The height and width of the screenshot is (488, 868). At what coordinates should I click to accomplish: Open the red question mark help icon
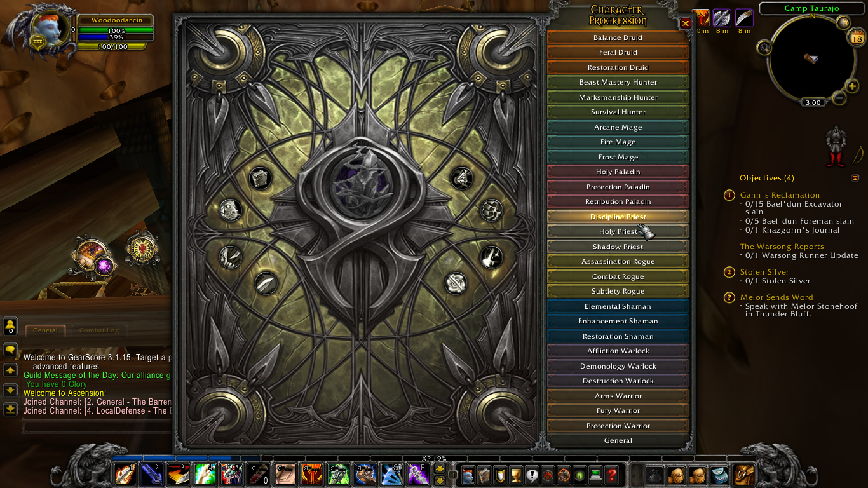(611, 475)
